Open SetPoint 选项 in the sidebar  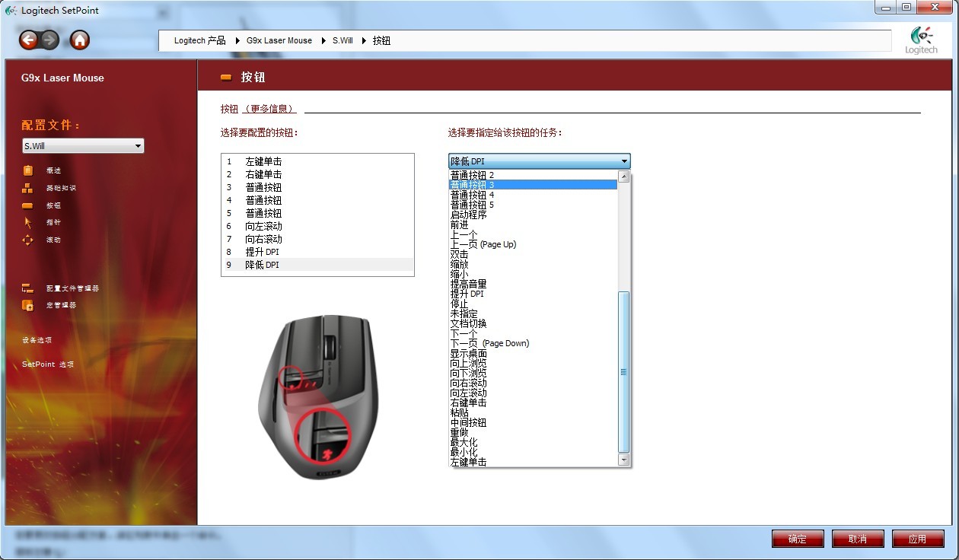[x=48, y=364]
